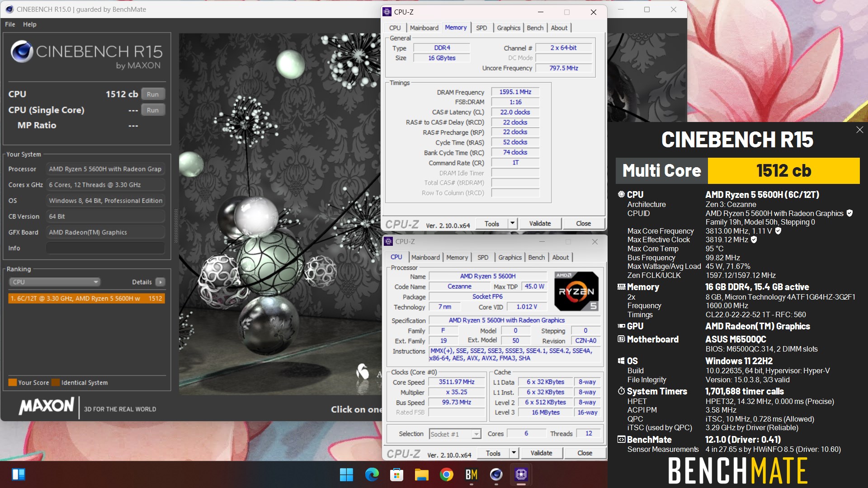The height and width of the screenshot is (488, 868).
Task: Click Multi Core 1512 cb score banner
Action: point(738,171)
